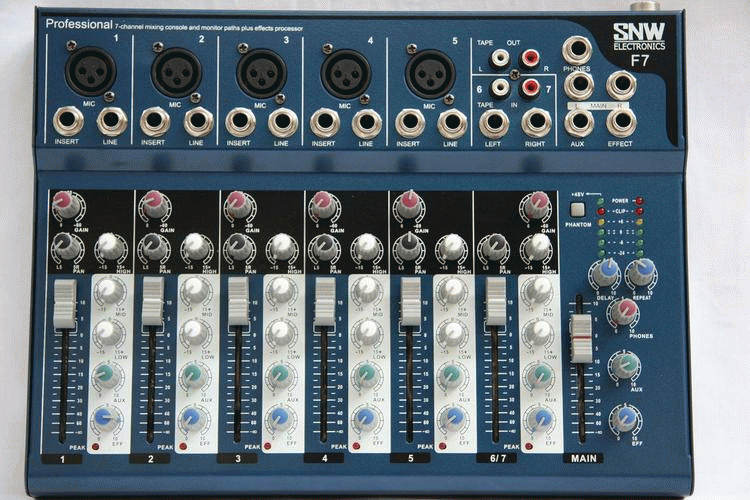The height and width of the screenshot is (500, 750).
Task: Click the red PHONES level knob
Action: [x=622, y=313]
